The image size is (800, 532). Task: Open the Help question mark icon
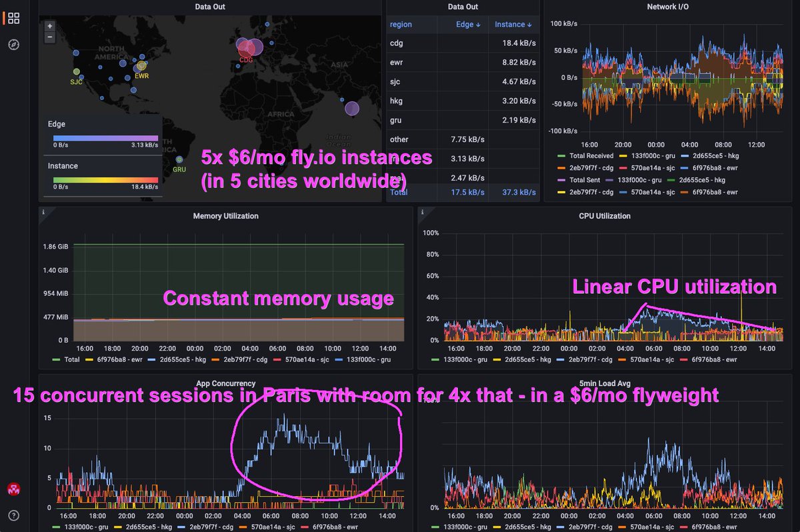13,515
